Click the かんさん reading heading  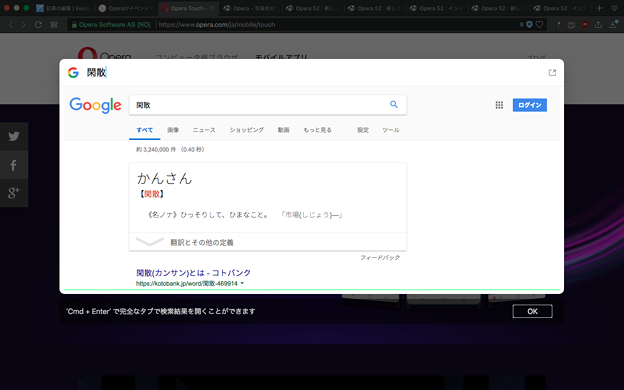pyautogui.click(x=164, y=178)
